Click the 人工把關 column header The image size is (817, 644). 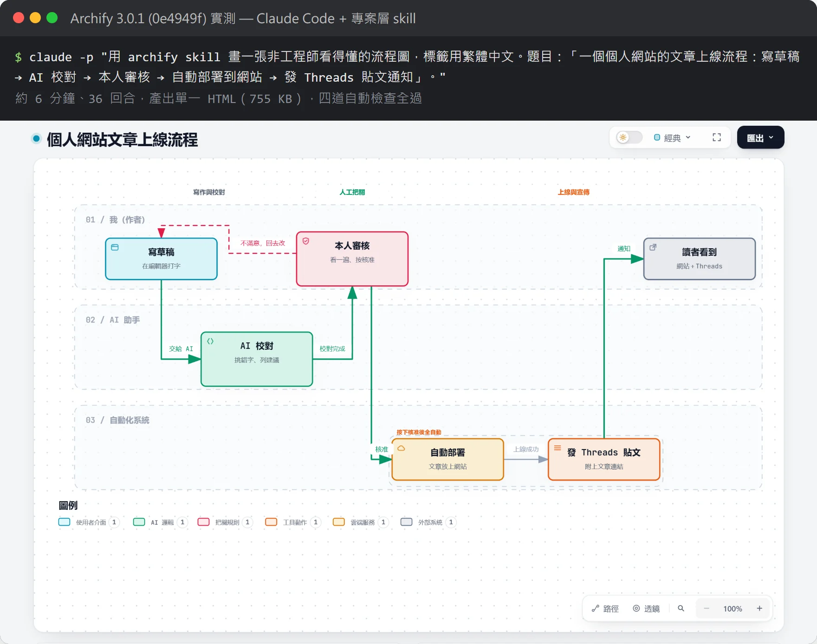tap(352, 192)
